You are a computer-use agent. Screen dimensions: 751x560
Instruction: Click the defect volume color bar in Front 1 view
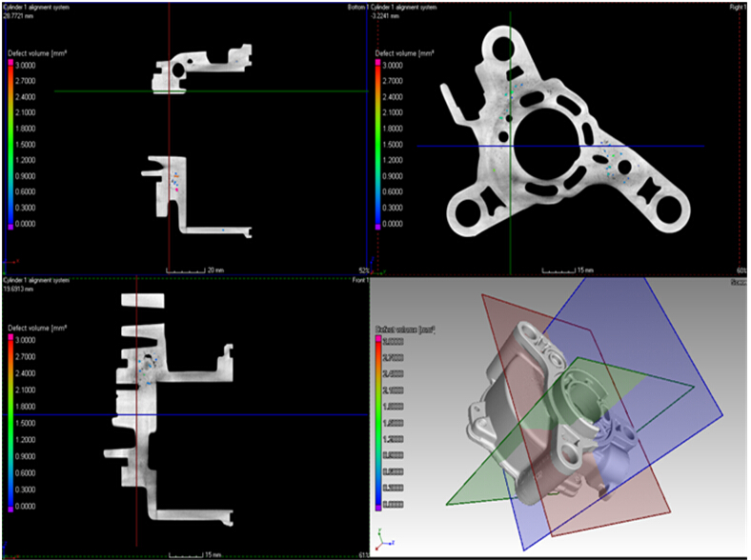tap(10, 423)
